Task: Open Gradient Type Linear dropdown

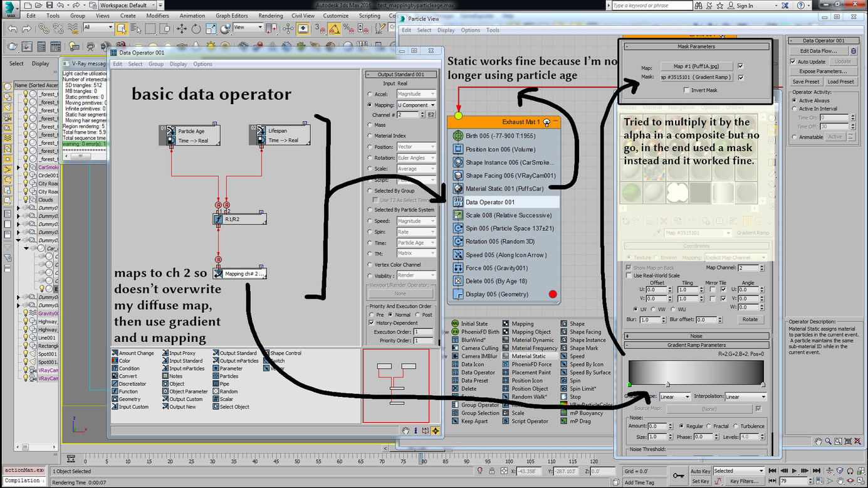Action: tap(674, 397)
